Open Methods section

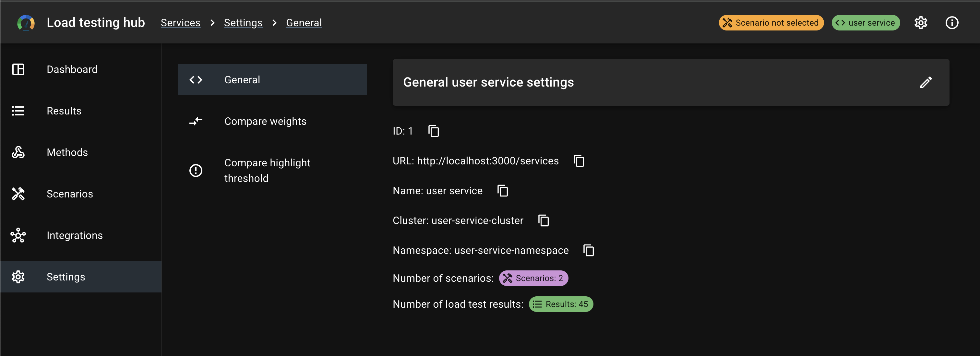81,152
